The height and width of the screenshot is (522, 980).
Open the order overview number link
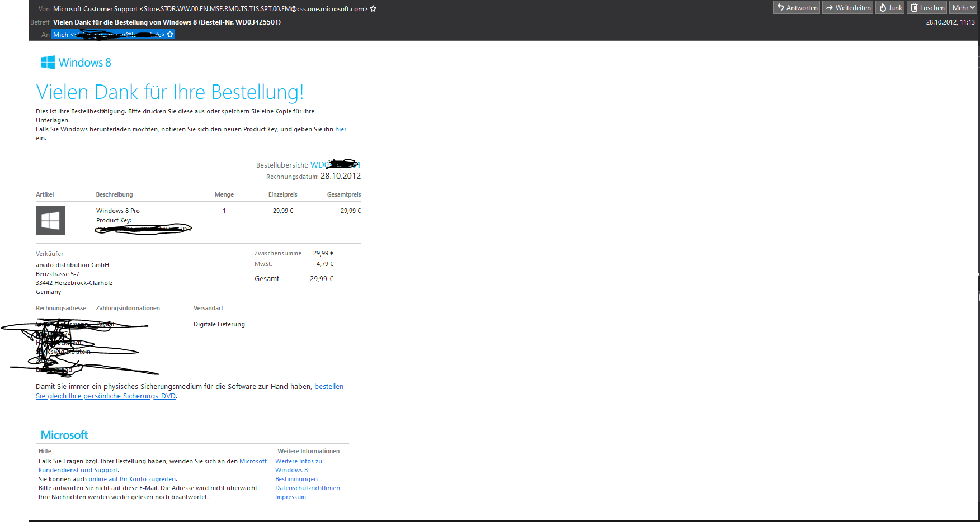[335, 165]
